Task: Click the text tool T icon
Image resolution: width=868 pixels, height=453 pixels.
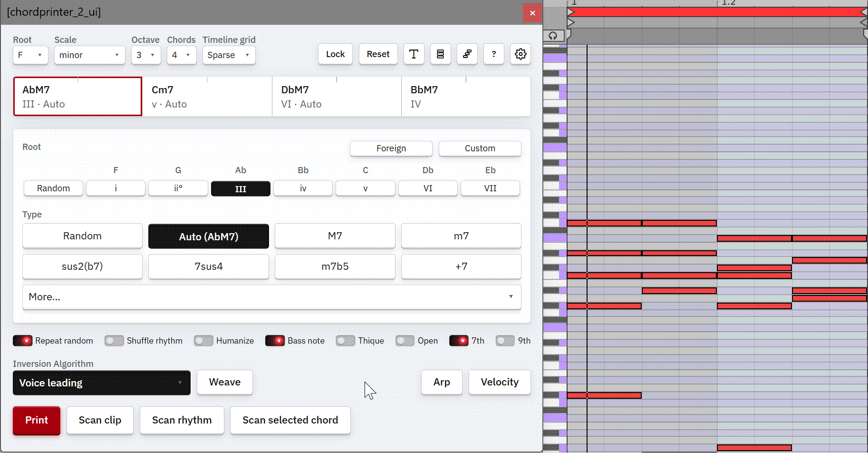Action: [414, 54]
